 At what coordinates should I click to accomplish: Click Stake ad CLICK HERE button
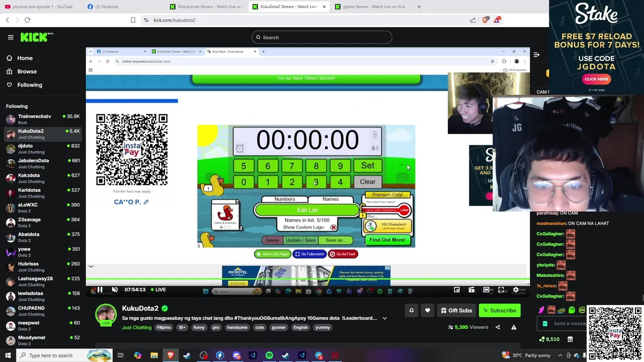tap(596, 79)
